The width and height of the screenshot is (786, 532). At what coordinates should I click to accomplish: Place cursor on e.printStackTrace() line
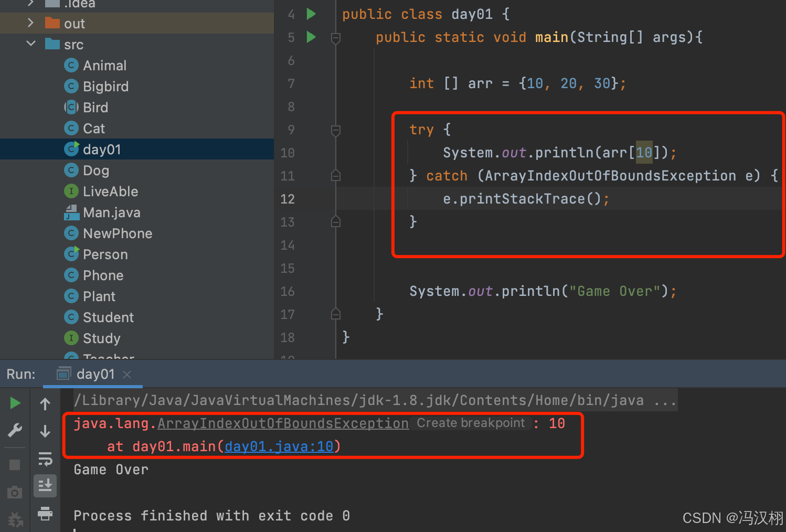pyautogui.click(x=526, y=199)
